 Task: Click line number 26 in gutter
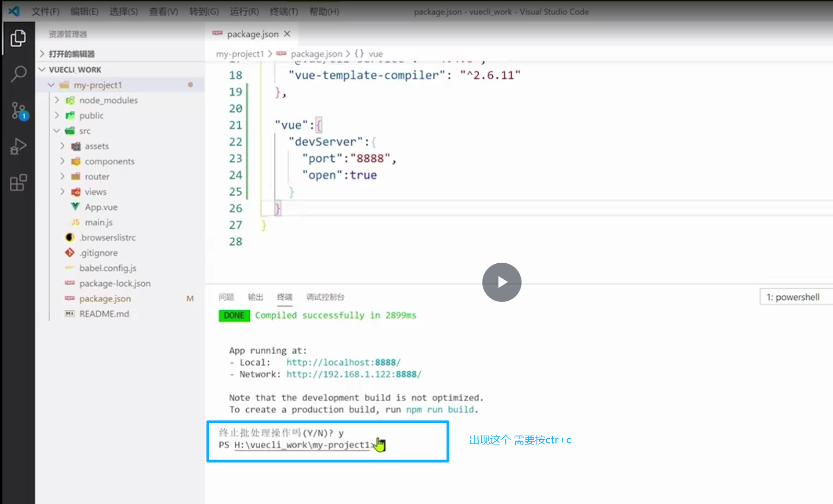pos(236,208)
